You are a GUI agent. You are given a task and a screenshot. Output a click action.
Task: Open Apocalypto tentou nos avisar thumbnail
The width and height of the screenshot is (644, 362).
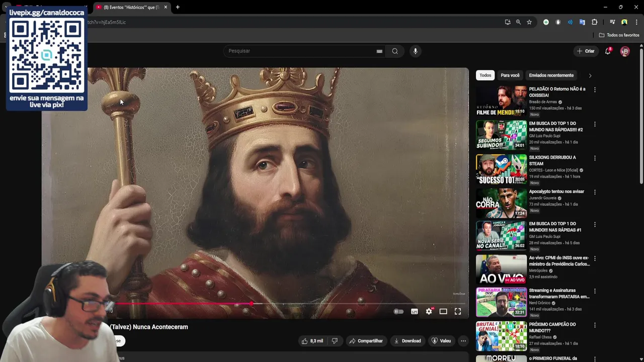click(x=501, y=203)
